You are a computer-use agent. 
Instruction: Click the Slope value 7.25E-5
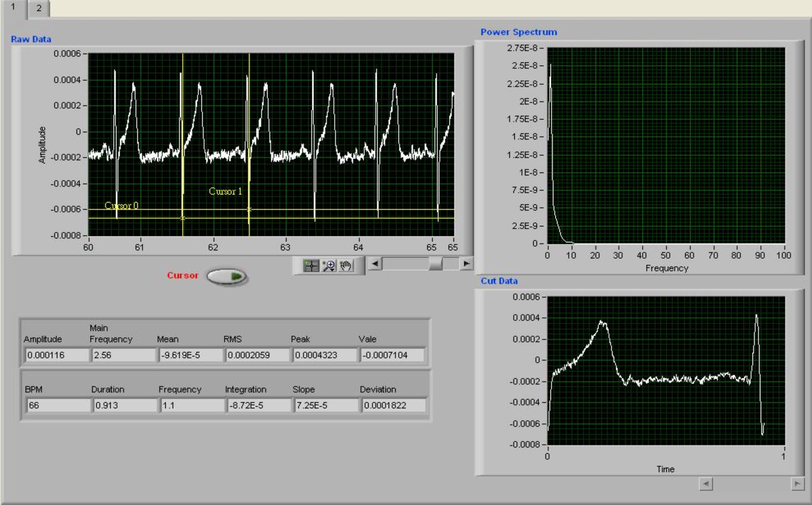pos(327,405)
